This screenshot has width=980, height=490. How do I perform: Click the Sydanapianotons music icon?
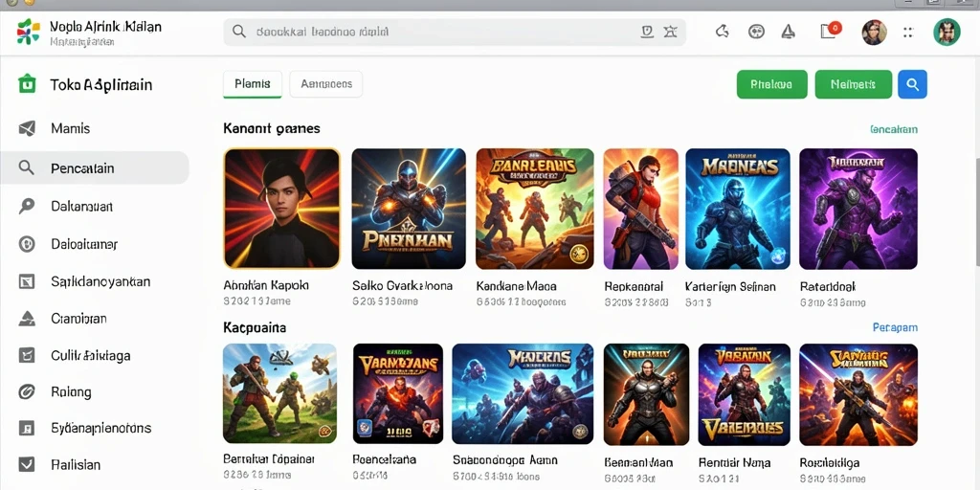click(x=26, y=428)
